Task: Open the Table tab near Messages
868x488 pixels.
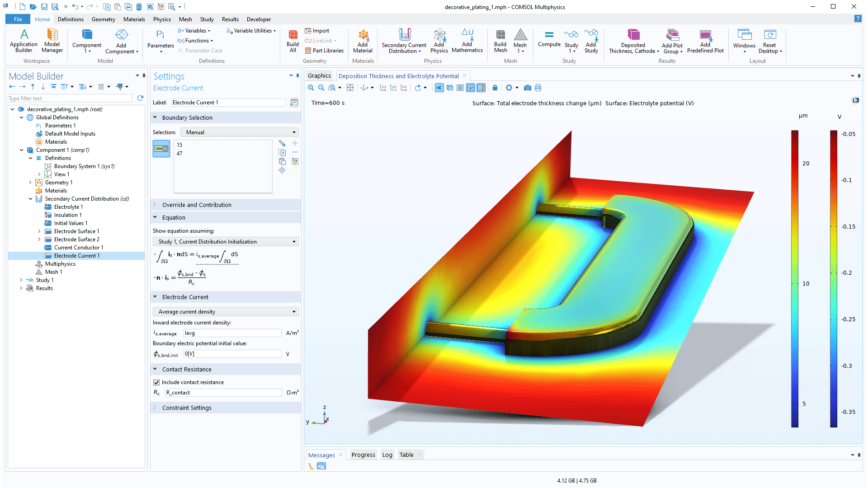Action: click(406, 455)
